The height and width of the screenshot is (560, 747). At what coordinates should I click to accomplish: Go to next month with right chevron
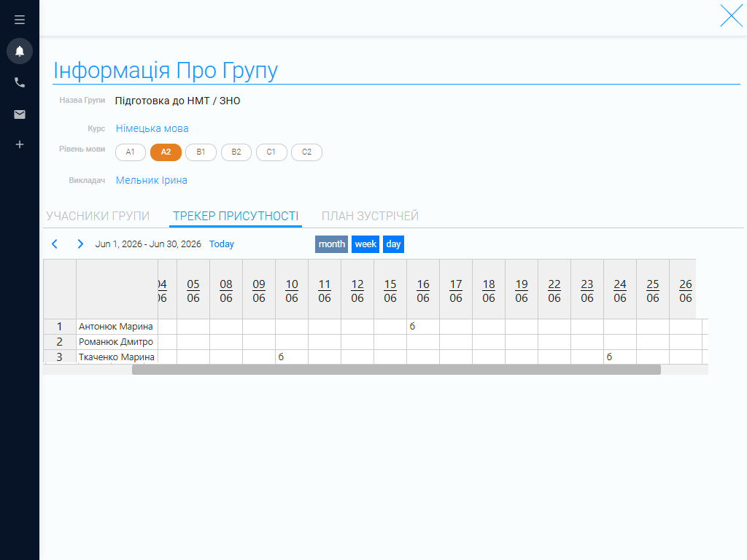(x=80, y=244)
